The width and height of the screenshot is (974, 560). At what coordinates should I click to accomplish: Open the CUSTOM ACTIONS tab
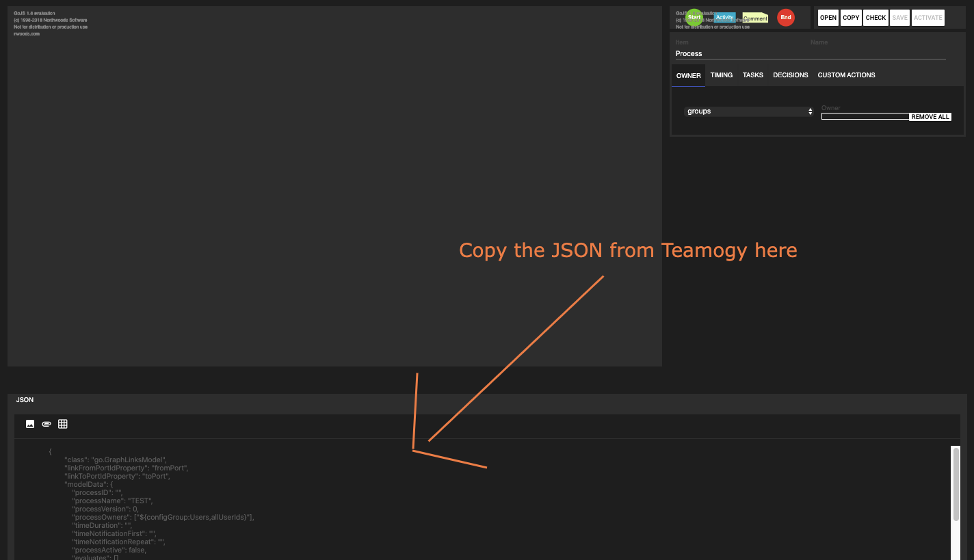coord(846,75)
